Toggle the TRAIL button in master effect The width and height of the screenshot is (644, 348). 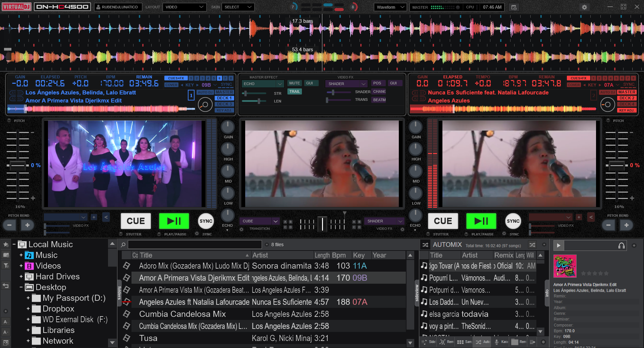[294, 91]
